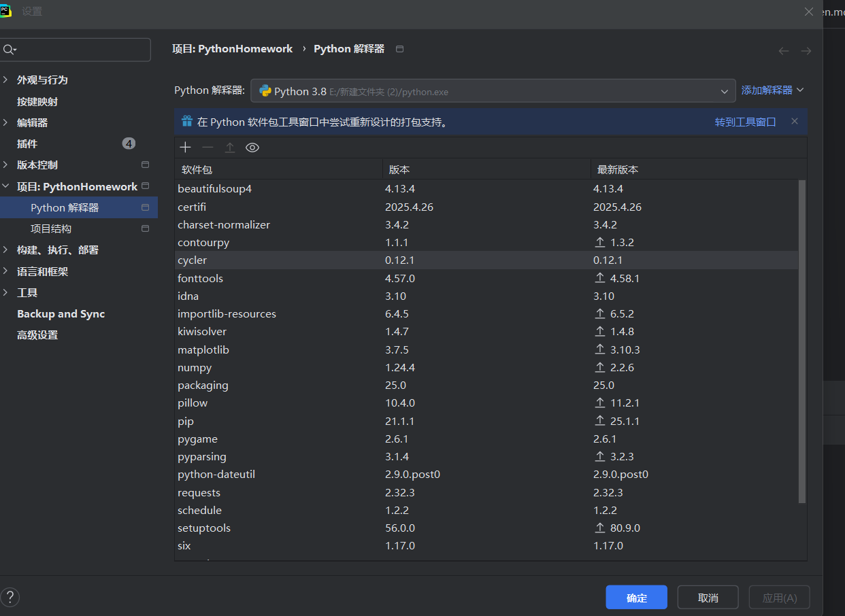Viewport: 845px width, 616px height.
Task: Select the certifi package row
Action: (486, 207)
